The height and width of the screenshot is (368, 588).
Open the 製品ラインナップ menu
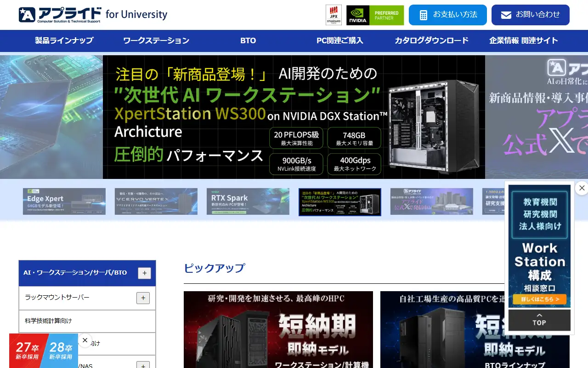(64, 40)
